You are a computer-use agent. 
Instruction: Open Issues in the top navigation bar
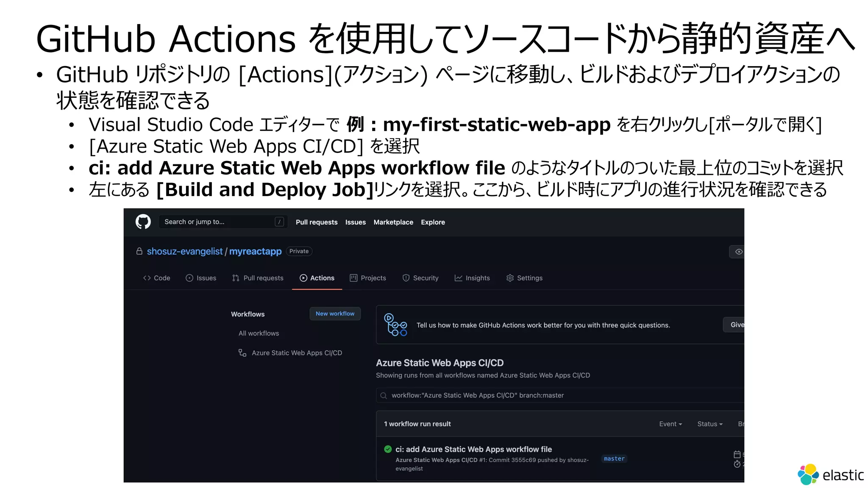point(355,222)
